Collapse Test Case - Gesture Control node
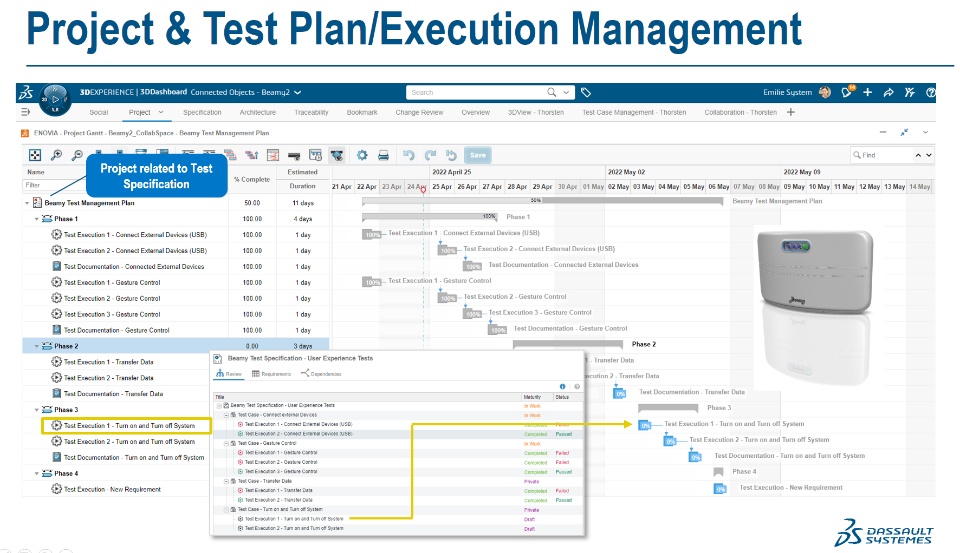This screenshot has width=960, height=553. (x=227, y=443)
